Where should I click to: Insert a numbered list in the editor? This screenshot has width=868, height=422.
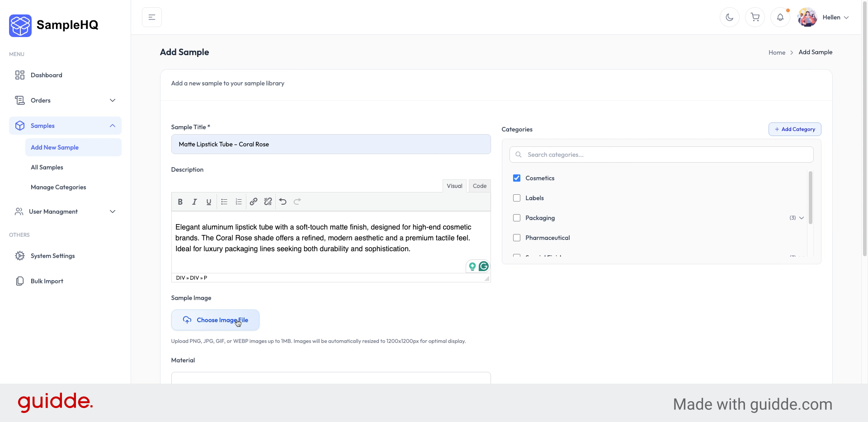pyautogui.click(x=238, y=202)
